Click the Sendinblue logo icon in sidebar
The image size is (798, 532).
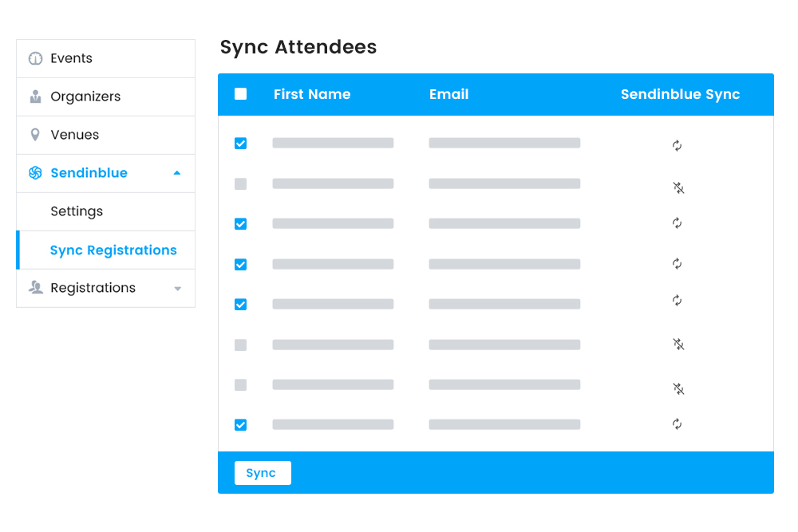pos(35,173)
